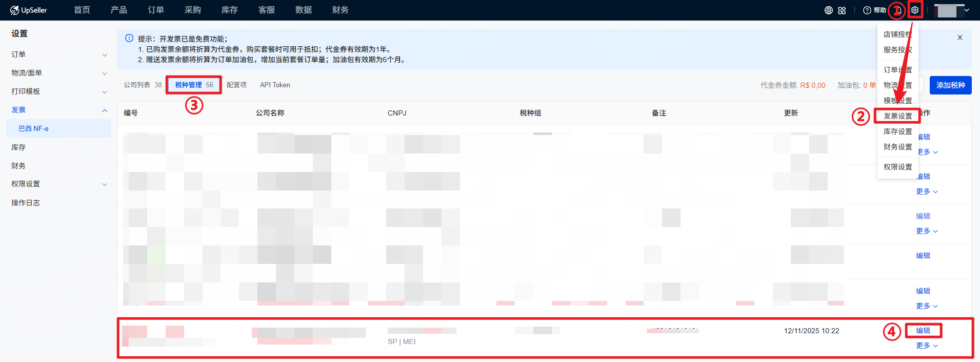The width and height of the screenshot is (980, 362).
Task: Expand the 权限设置 sidebar section
Action: (105, 184)
